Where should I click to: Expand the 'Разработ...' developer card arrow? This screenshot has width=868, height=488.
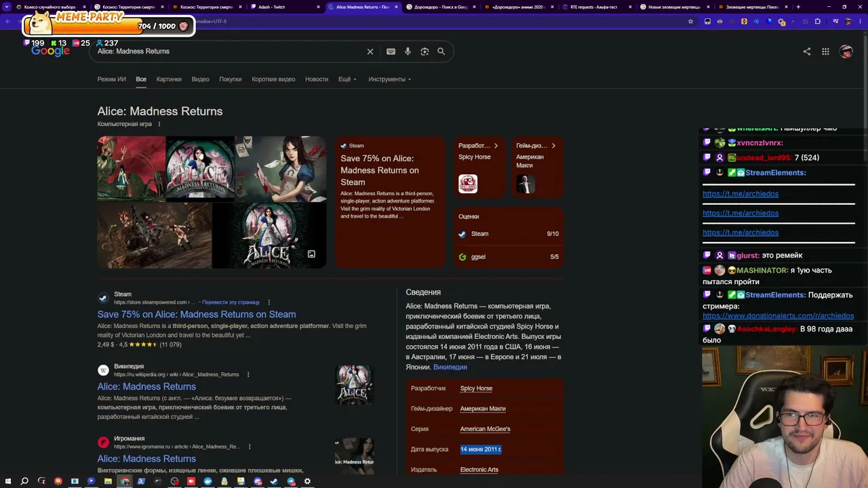pyautogui.click(x=496, y=146)
